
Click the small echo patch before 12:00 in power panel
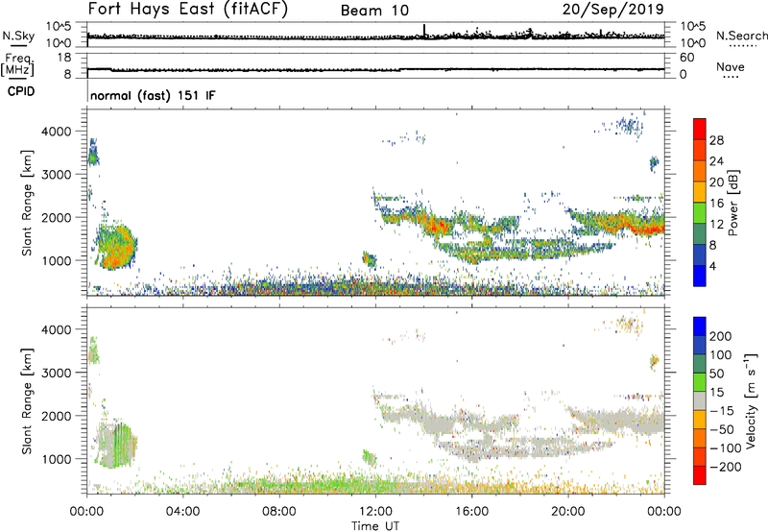[x=370, y=258]
